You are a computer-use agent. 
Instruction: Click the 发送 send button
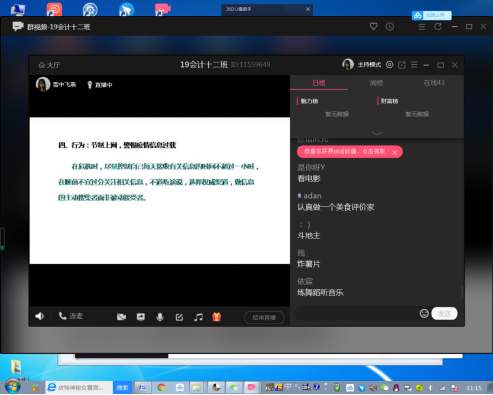point(444,313)
